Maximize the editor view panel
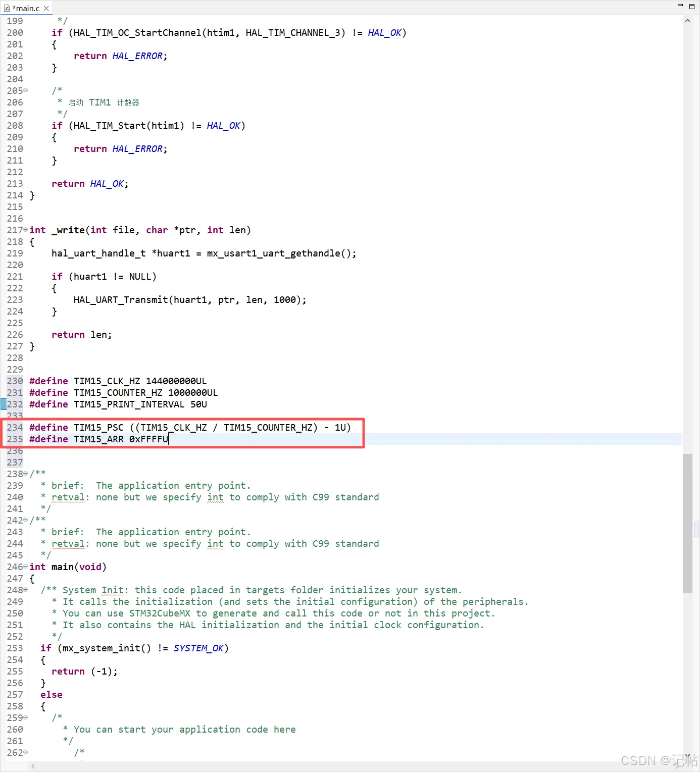 tap(692, 6)
